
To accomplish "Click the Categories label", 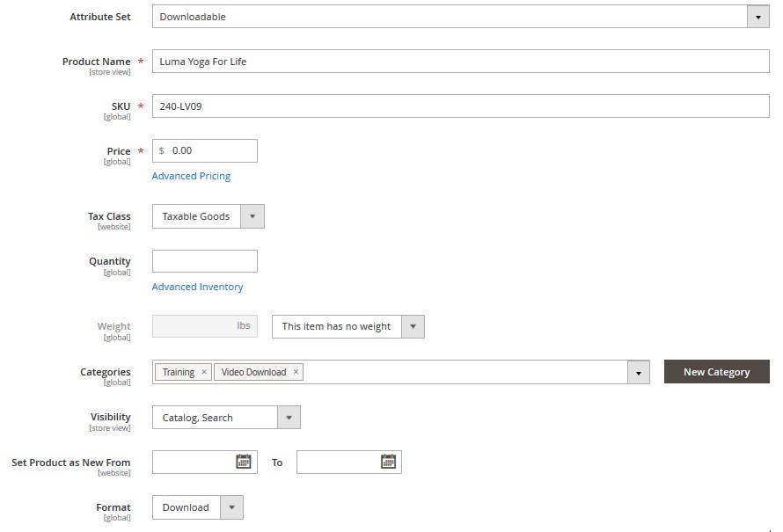I will [x=106, y=372].
